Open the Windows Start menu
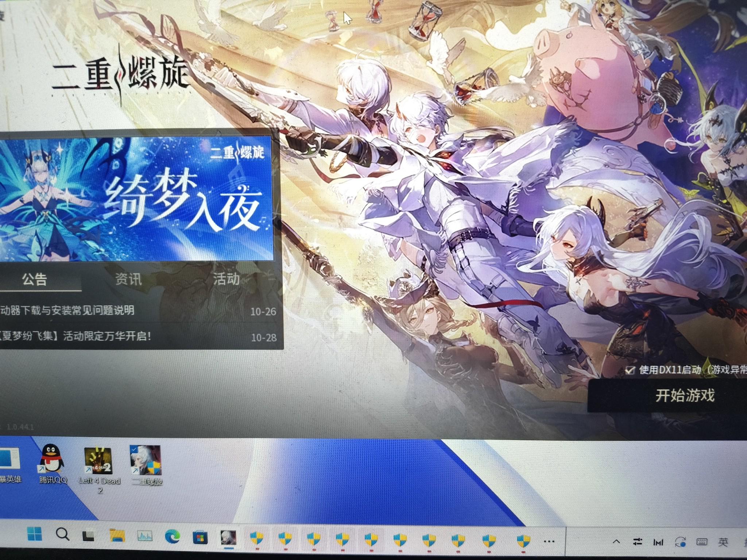Screen dimensions: 747x560 [x=35, y=535]
